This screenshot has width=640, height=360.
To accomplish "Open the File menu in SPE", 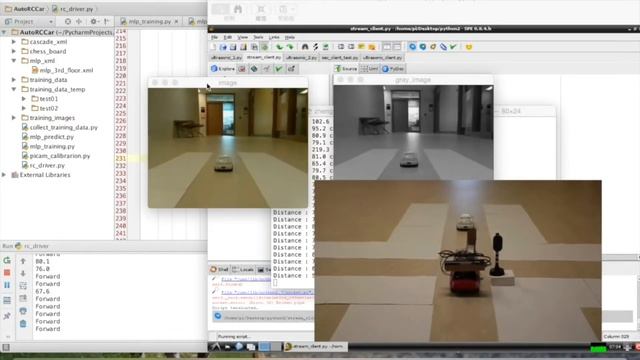I will [214, 37].
